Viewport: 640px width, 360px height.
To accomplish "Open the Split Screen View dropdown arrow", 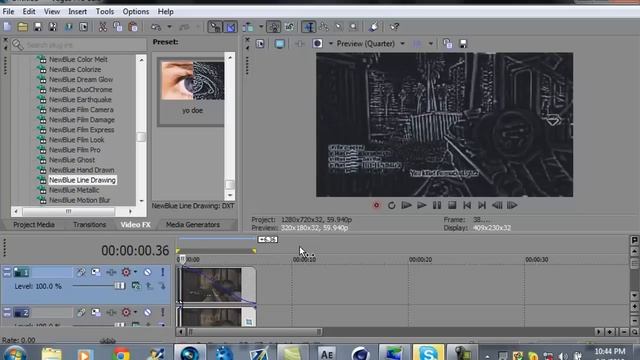I will coord(331,44).
